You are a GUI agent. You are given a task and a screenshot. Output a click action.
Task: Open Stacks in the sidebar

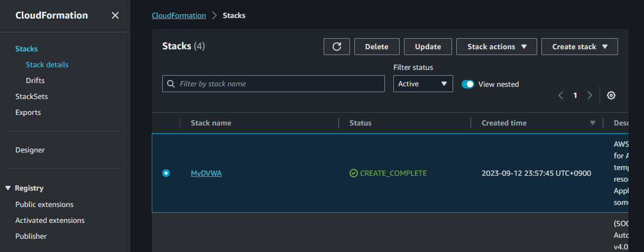[x=26, y=49]
